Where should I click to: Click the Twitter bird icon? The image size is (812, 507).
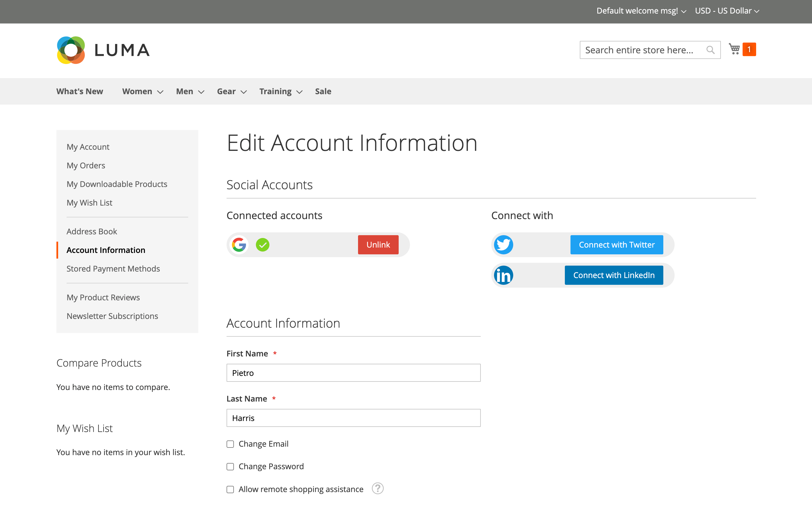(x=503, y=245)
